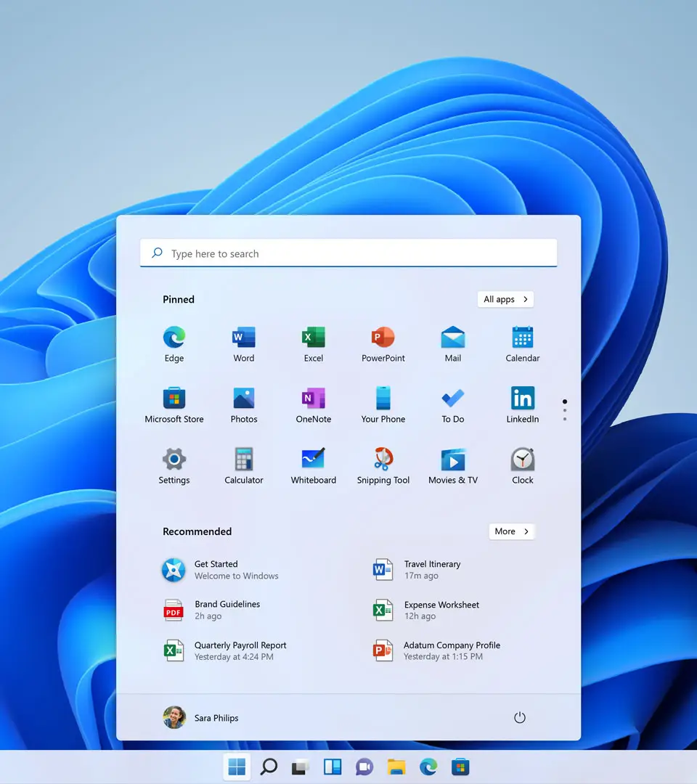Launch the Photos app
The image size is (697, 784).
pyautogui.click(x=243, y=404)
